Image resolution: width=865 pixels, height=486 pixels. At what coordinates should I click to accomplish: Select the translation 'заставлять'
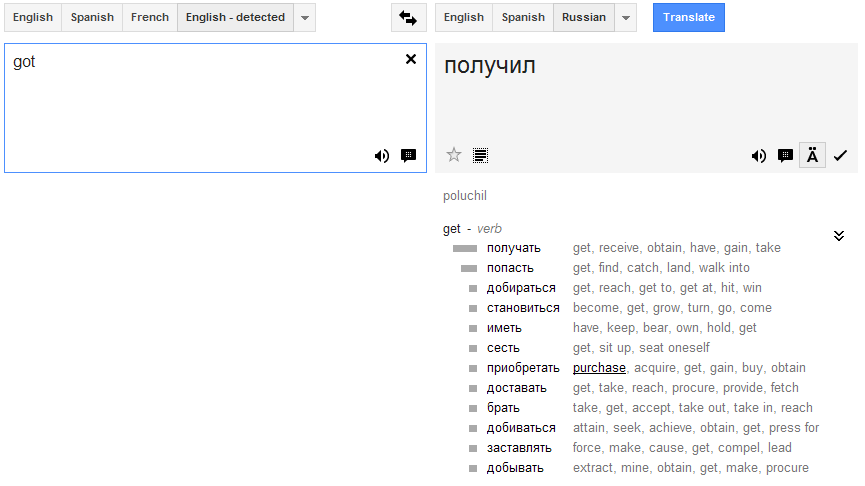(519, 448)
